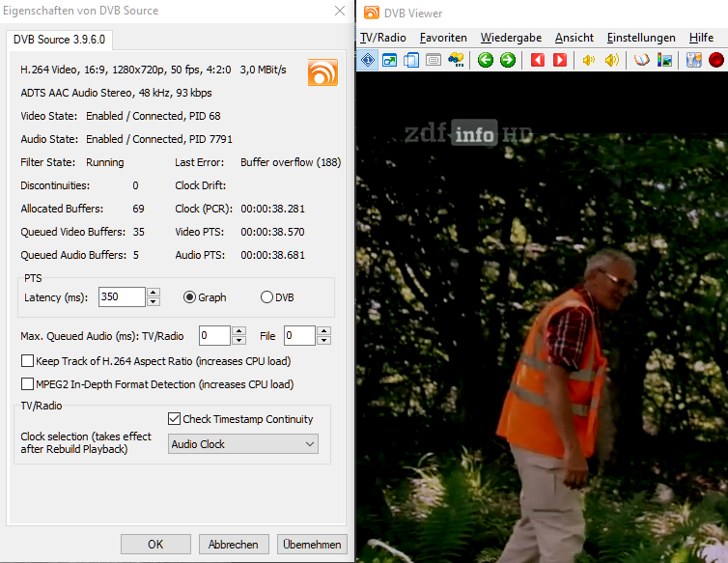The width and height of the screenshot is (728, 563).
Task: Open the Hilfe menu
Action: [x=701, y=38]
